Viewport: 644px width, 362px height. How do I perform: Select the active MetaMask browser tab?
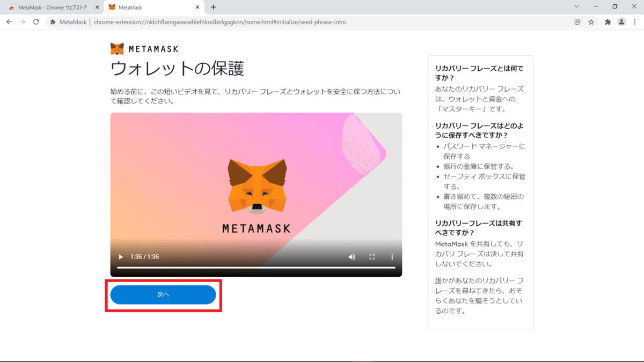tap(152, 7)
